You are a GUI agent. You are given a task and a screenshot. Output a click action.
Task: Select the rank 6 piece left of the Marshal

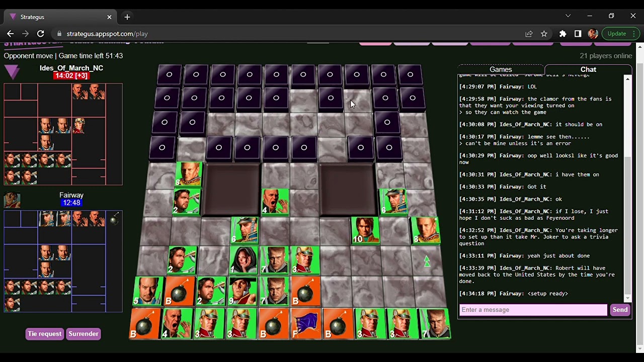tap(244, 230)
